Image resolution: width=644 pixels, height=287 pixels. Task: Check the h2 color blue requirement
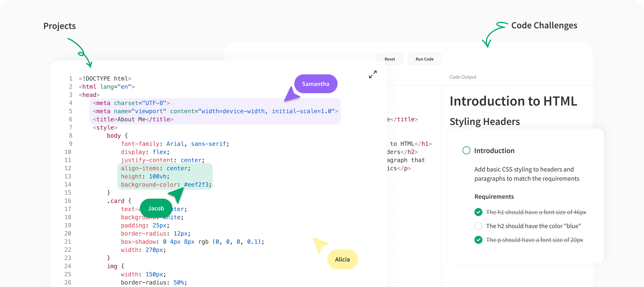(478, 226)
